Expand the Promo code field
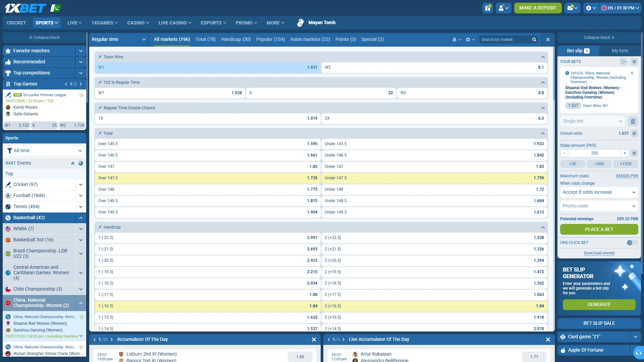 tap(599, 206)
